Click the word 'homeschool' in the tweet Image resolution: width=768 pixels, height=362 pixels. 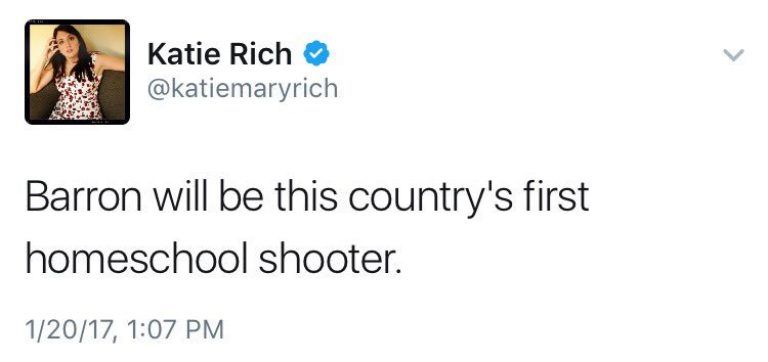click(x=137, y=259)
